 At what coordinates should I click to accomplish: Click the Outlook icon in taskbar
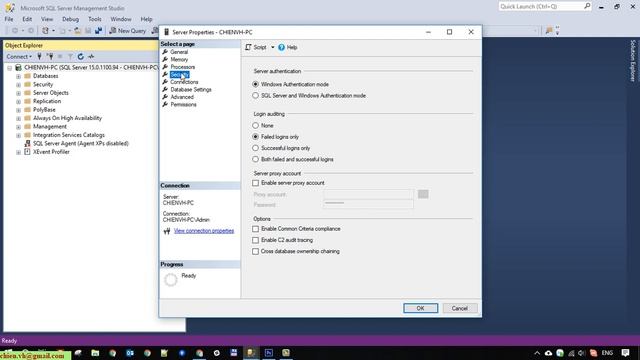click(x=130, y=353)
